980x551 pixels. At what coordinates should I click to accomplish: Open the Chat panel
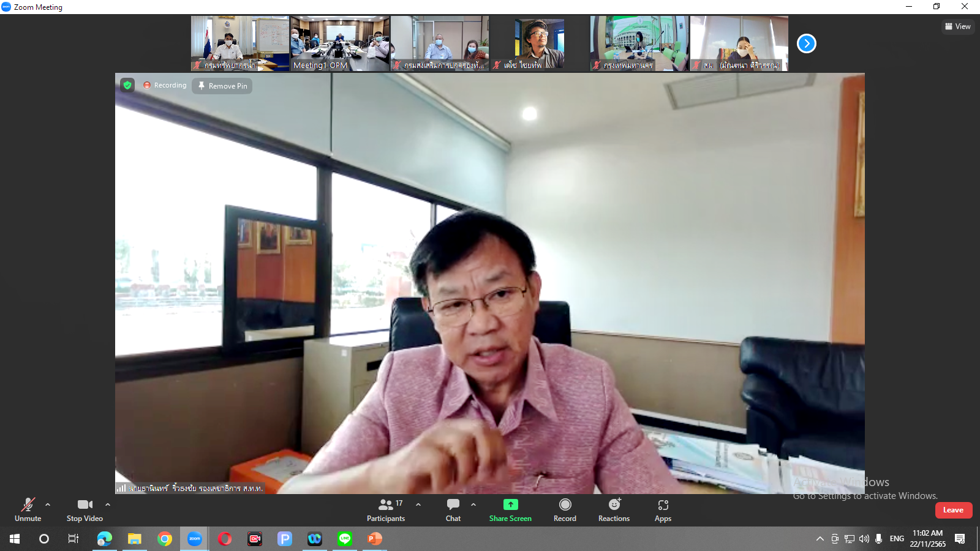point(453,509)
